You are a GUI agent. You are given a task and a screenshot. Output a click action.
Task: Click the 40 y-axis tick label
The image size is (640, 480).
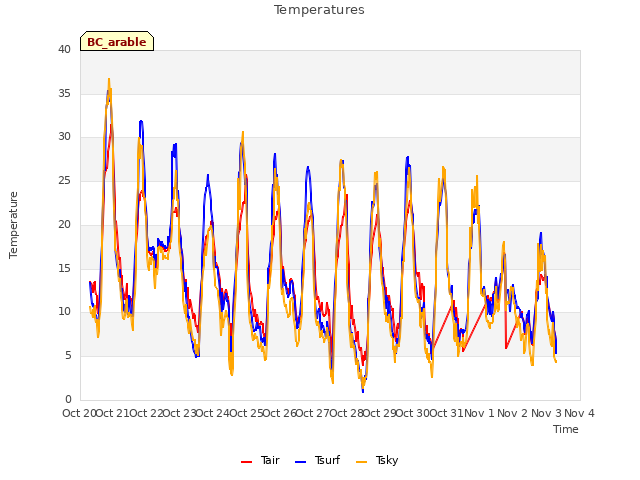(x=64, y=49)
